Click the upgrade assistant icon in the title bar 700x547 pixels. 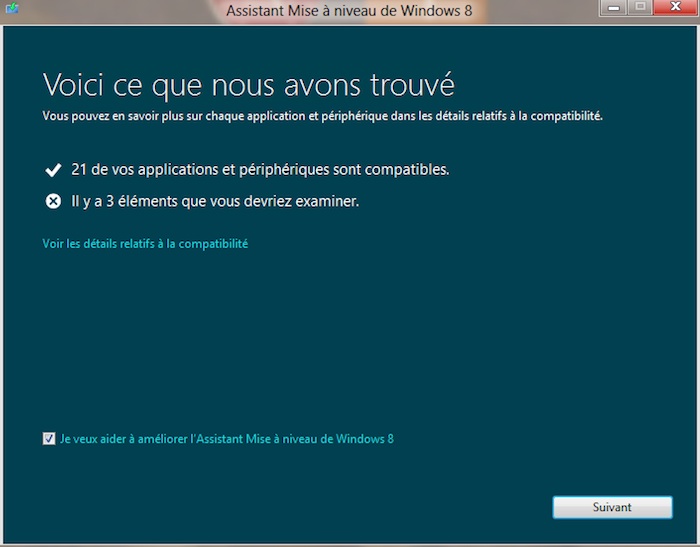coord(12,8)
